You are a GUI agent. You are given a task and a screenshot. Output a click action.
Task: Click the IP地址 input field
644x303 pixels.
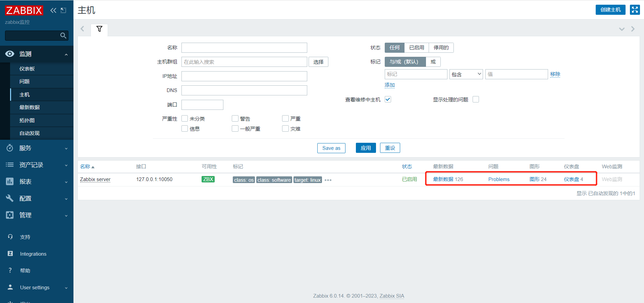pos(244,76)
